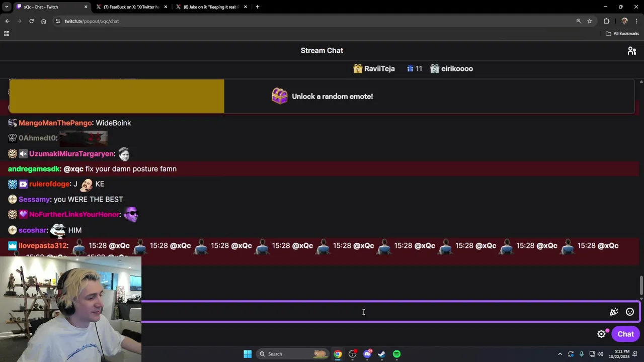The height and width of the screenshot is (362, 644).
Task: Click username MangoManThePango in chat
Action: 55,123
